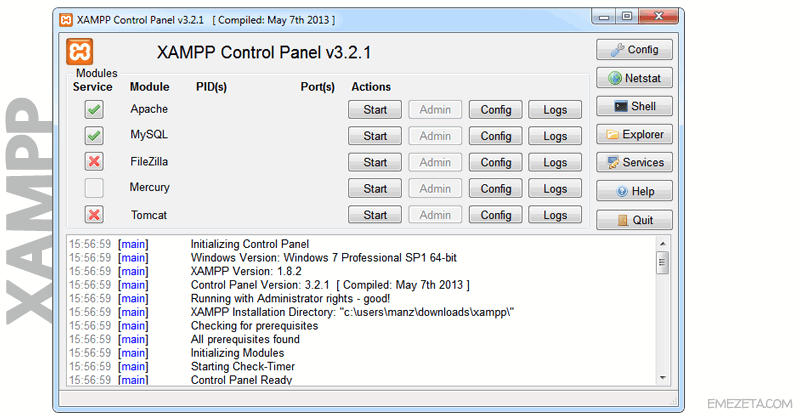Click the 'Starting Check-Timer' log line
800x419 pixels.
tap(243, 366)
